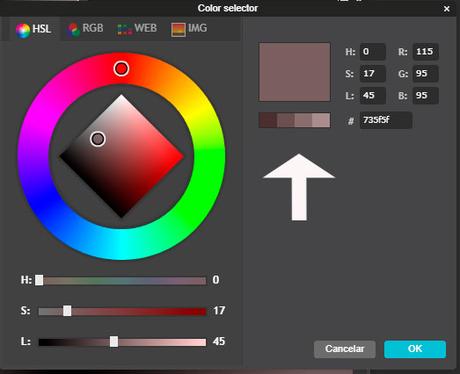Click the B value input field
The image size is (460, 374).
coord(425,96)
